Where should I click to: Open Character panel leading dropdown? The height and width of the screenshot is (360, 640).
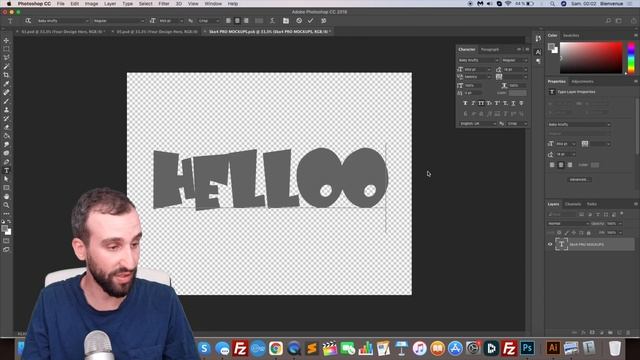(514, 69)
